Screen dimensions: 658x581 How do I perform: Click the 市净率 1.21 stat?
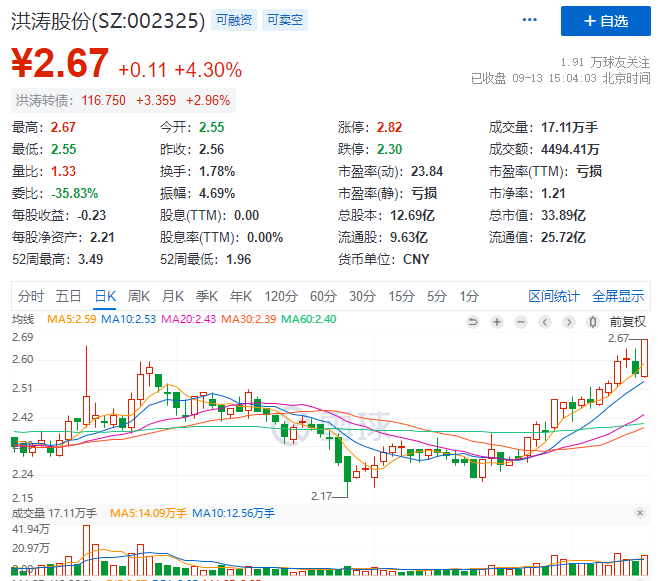[x=527, y=193]
